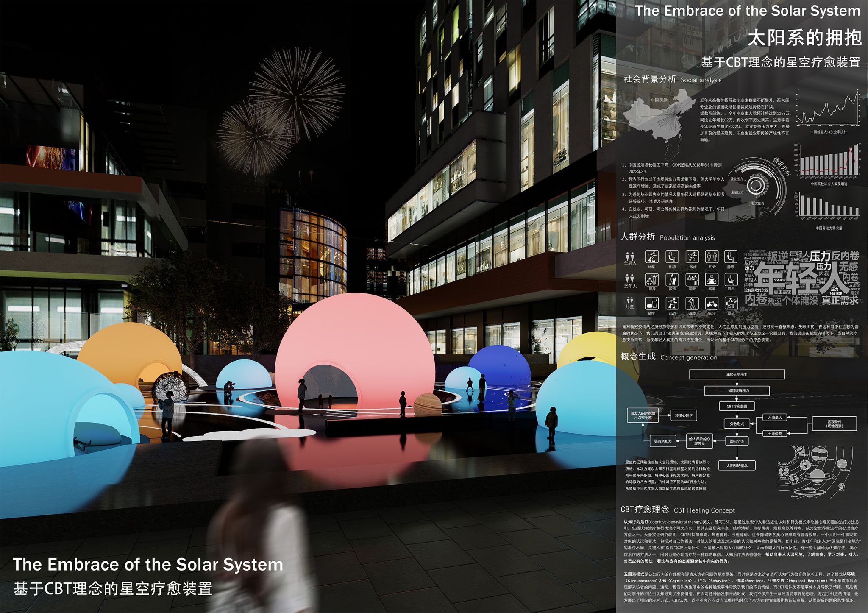The image size is (868, 613).
Task: Click the 太阳系的概念 flowchart box
Action: (x=737, y=465)
